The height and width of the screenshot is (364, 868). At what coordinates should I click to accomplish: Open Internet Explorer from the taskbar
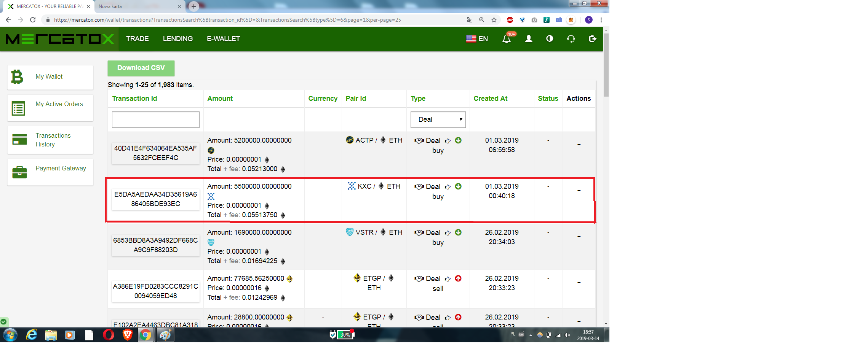32,335
